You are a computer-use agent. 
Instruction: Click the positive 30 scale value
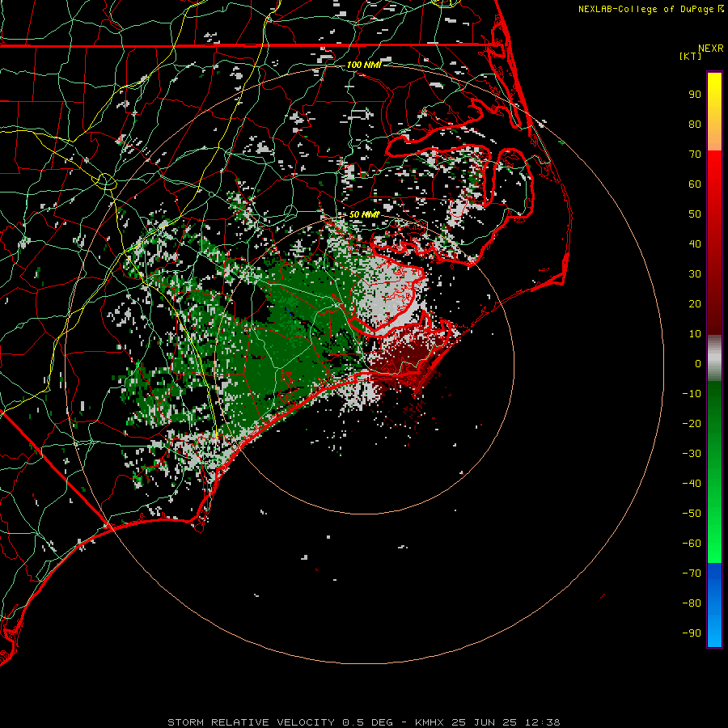[x=695, y=274]
